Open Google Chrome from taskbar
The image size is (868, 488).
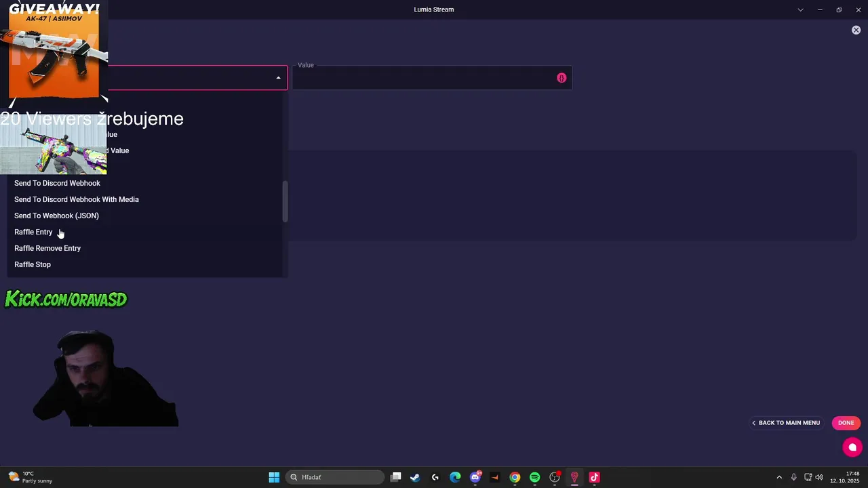(x=515, y=477)
